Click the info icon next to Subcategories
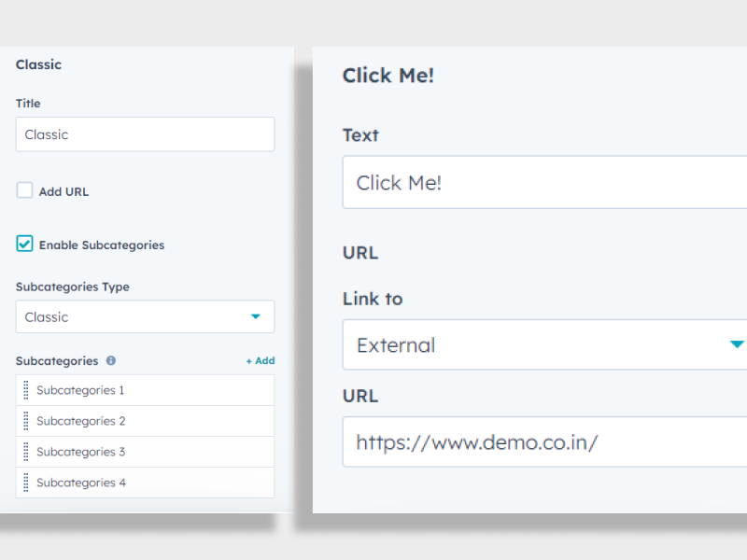Image resolution: width=747 pixels, height=560 pixels. tap(111, 360)
